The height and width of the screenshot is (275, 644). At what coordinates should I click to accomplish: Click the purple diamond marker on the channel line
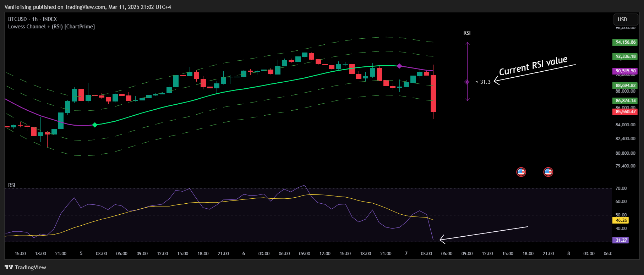399,66
